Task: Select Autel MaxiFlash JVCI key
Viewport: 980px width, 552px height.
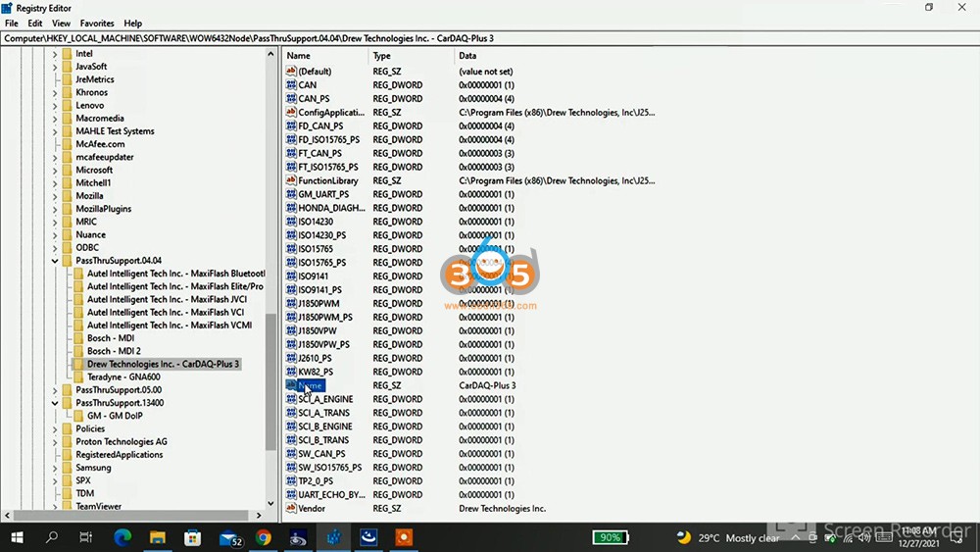Action: 167,299
